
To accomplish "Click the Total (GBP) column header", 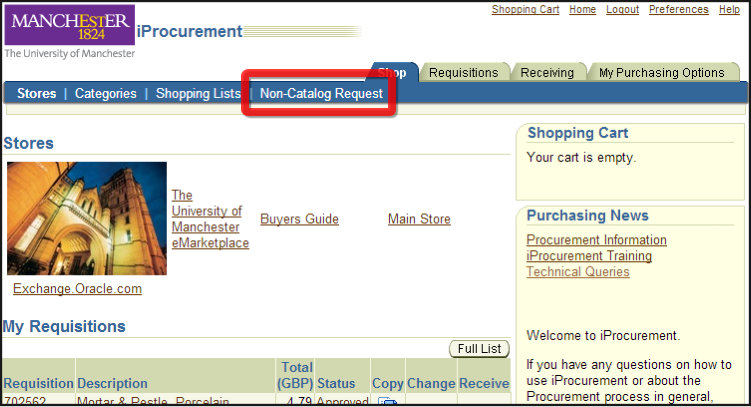I will point(295,375).
